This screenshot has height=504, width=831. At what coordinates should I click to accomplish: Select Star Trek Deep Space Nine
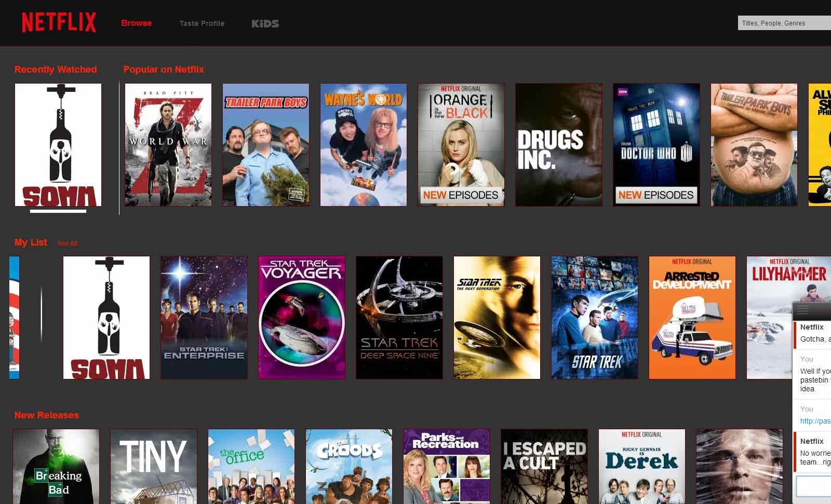399,318
